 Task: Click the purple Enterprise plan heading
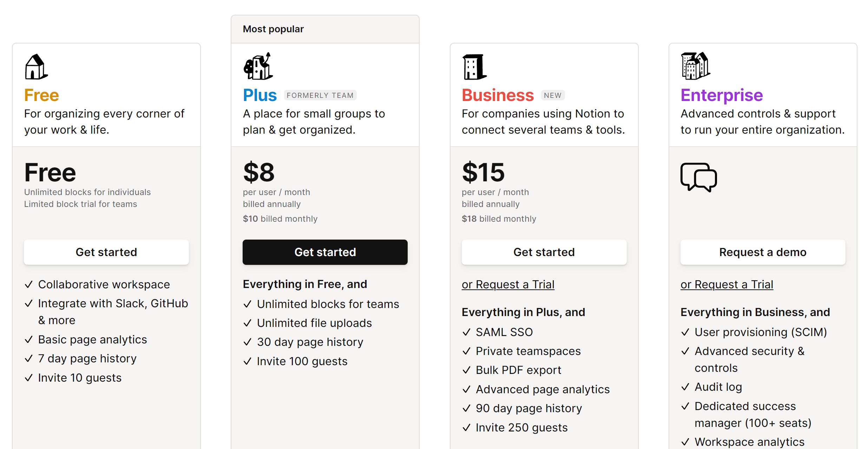pos(722,95)
